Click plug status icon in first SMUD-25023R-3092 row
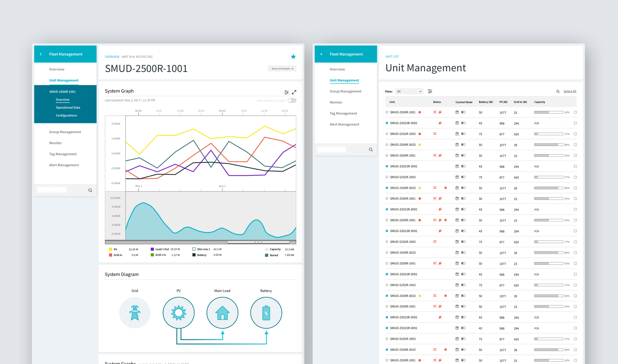This screenshot has height=364, width=618. tap(440, 123)
